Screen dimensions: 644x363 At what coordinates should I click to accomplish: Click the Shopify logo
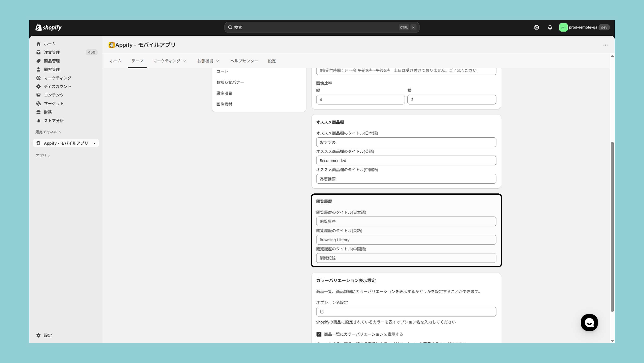tap(49, 27)
